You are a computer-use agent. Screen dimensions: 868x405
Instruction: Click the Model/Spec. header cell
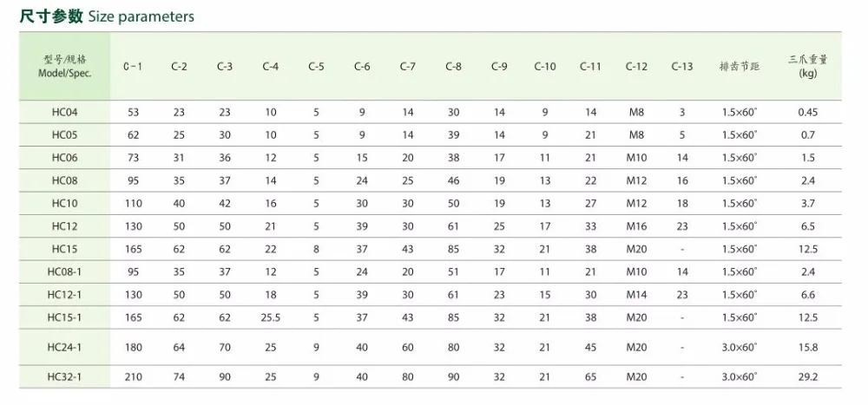[65, 67]
